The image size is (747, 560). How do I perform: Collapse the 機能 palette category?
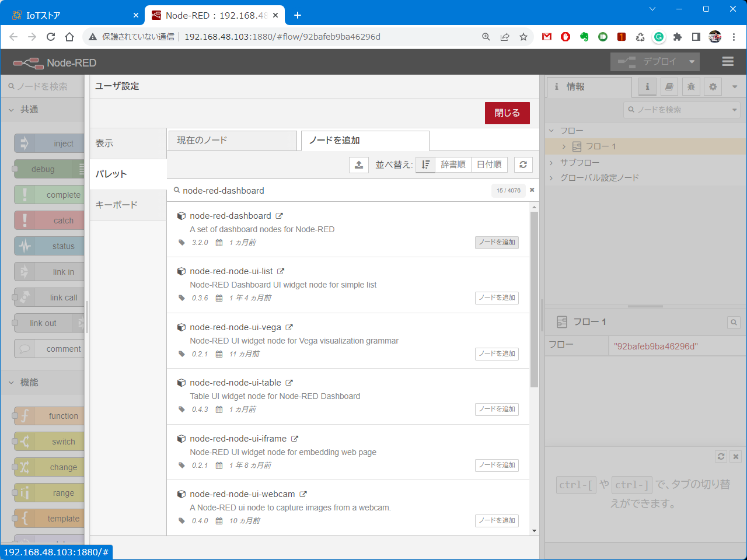click(42, 382)
